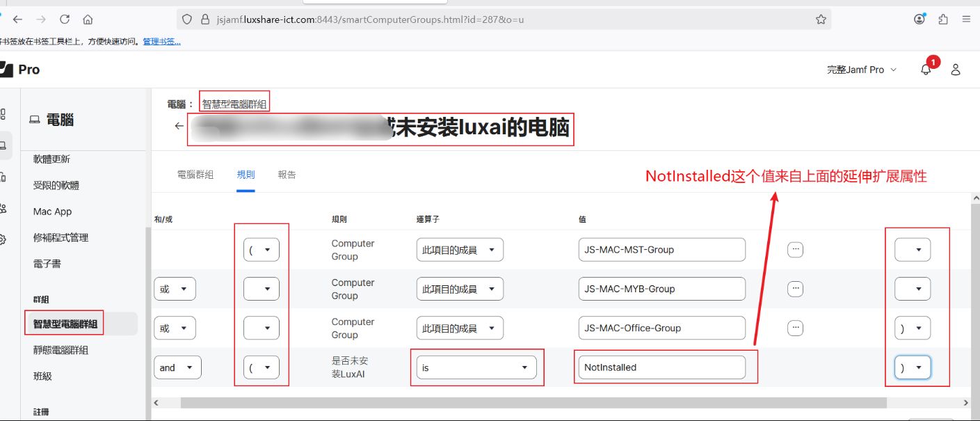Bookmark page with star icon
This screenshot has width=980, height=421.
point(821,19)
